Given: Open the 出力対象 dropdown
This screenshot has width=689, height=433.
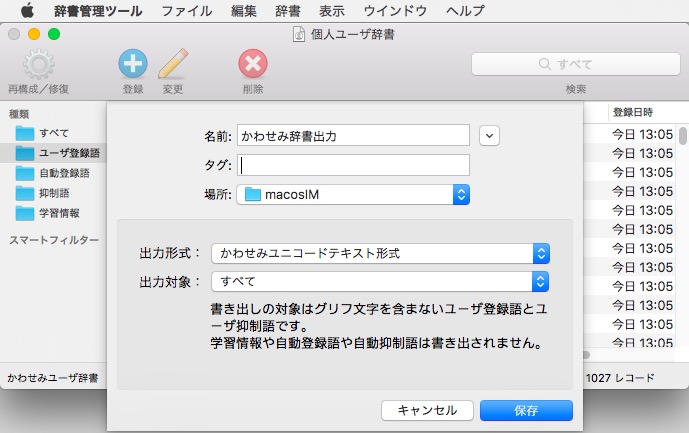Looking at the screenshot, I should pos(380,281).
